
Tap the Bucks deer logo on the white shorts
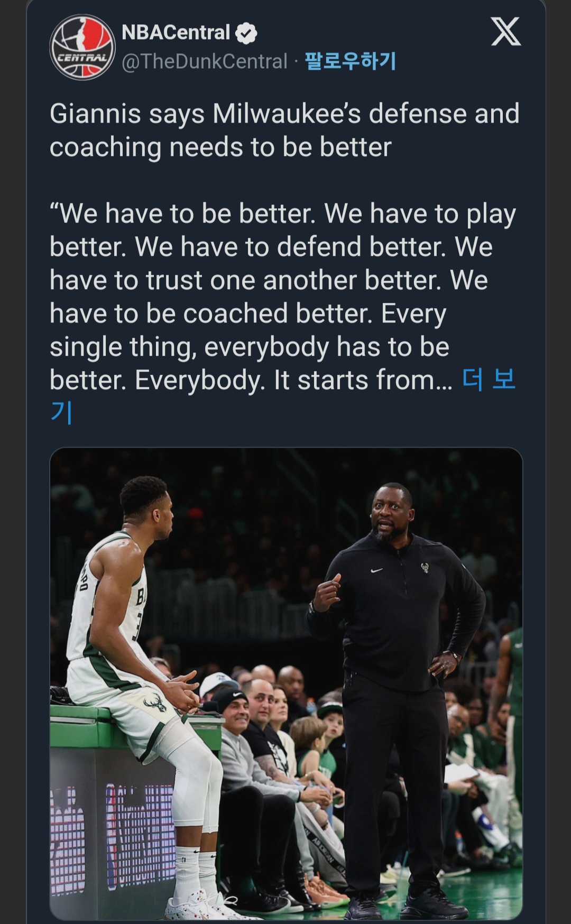pos(155,704)
